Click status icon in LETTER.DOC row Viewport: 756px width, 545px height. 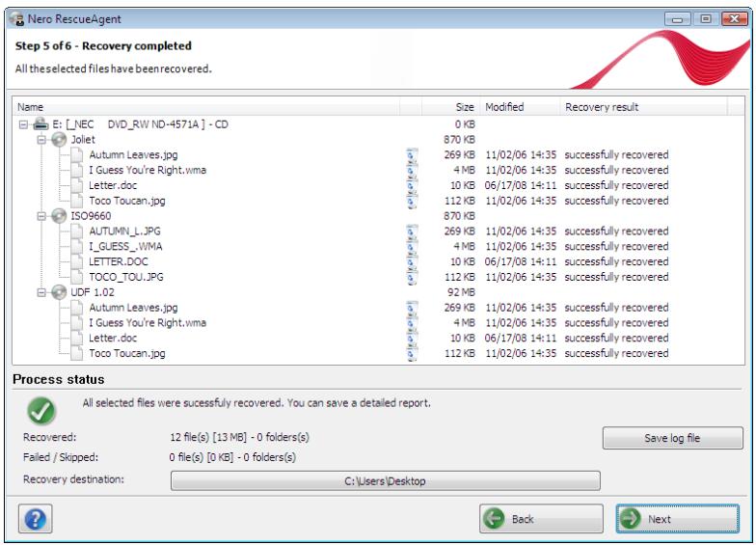click(412, 262)
